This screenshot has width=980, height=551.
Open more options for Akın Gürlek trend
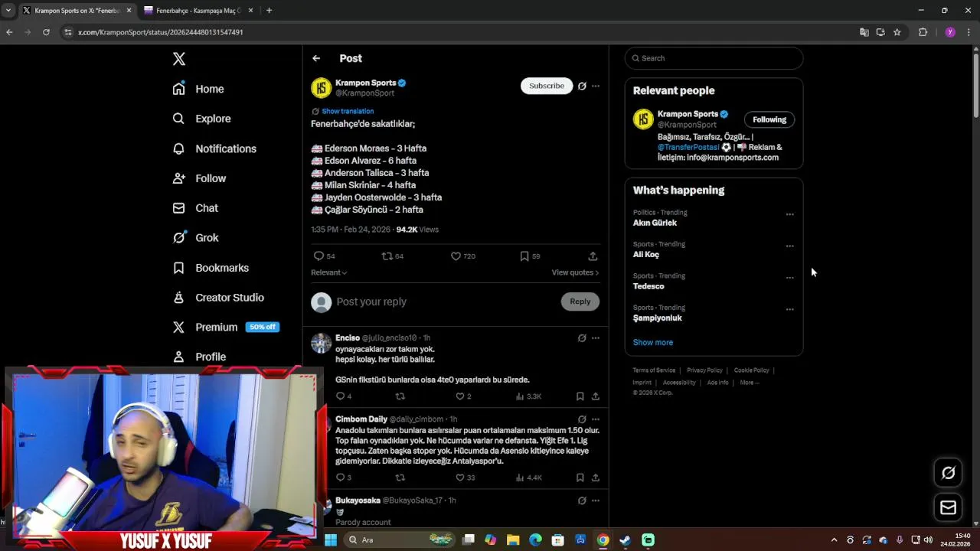[x=789, y=214]
